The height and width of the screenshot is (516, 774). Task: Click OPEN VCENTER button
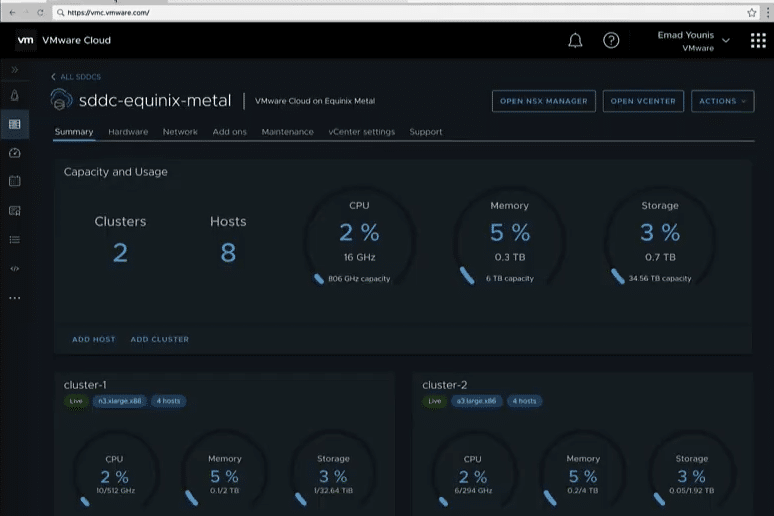click(643, 101)
